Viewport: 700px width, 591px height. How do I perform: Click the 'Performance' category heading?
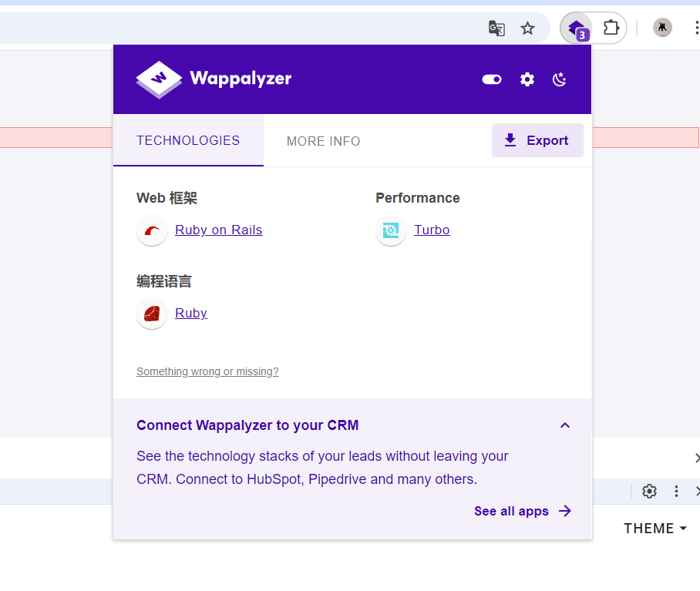click(x=418, y=198)
